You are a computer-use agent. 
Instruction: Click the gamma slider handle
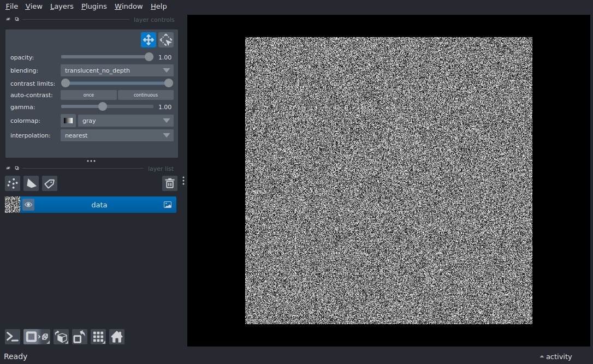point(103,106)
